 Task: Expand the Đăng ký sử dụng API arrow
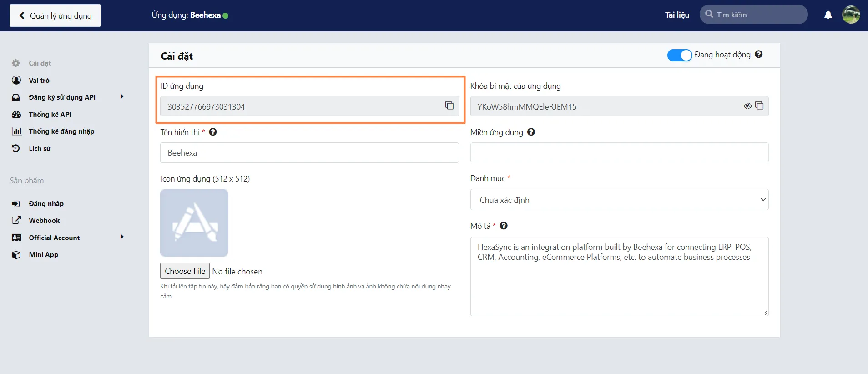[x=121, y=96]
